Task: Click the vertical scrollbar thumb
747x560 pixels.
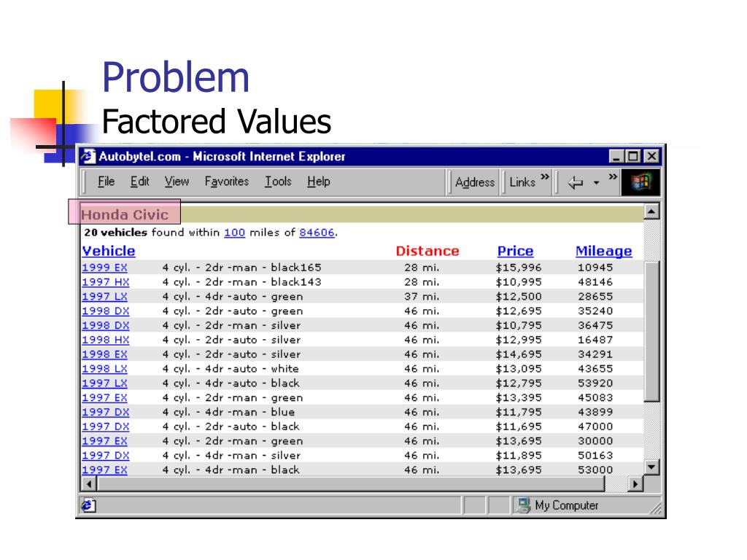Action: (x=651, y=331)
